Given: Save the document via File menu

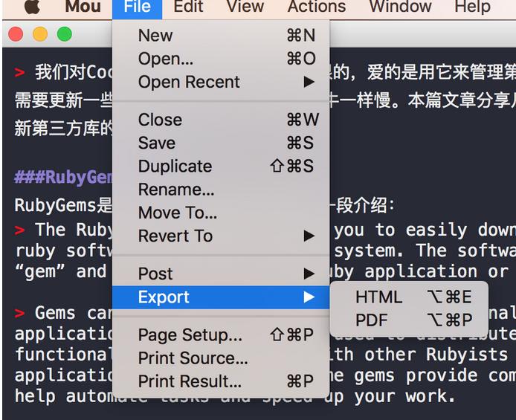Looking at the screenshot, I should tap(221, 143).
